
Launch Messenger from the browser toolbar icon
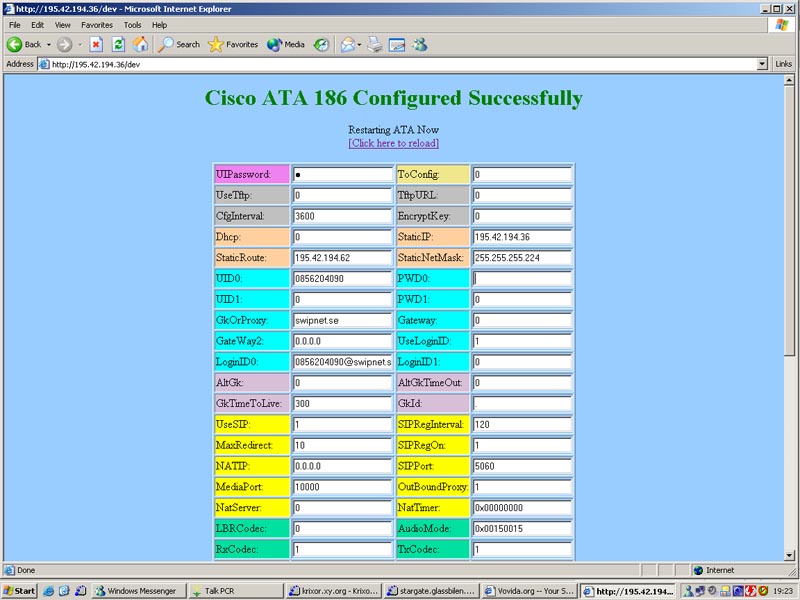tap(420, 45)
